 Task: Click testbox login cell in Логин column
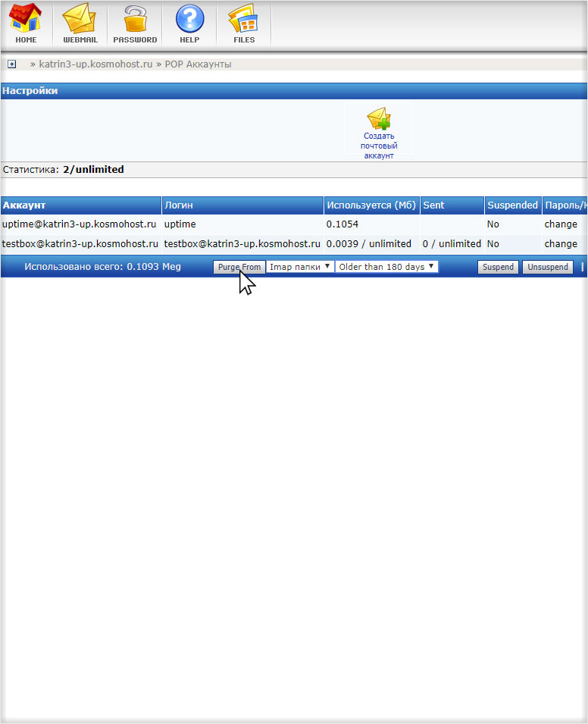[242, 244]
